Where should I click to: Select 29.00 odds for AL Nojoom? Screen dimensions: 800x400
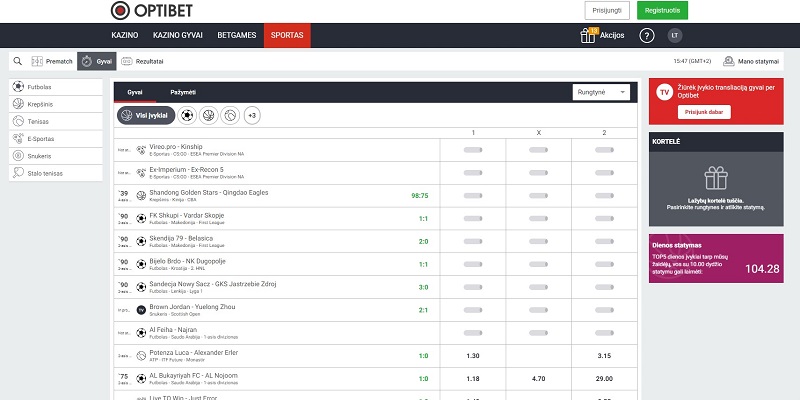[x=604, y=379]
